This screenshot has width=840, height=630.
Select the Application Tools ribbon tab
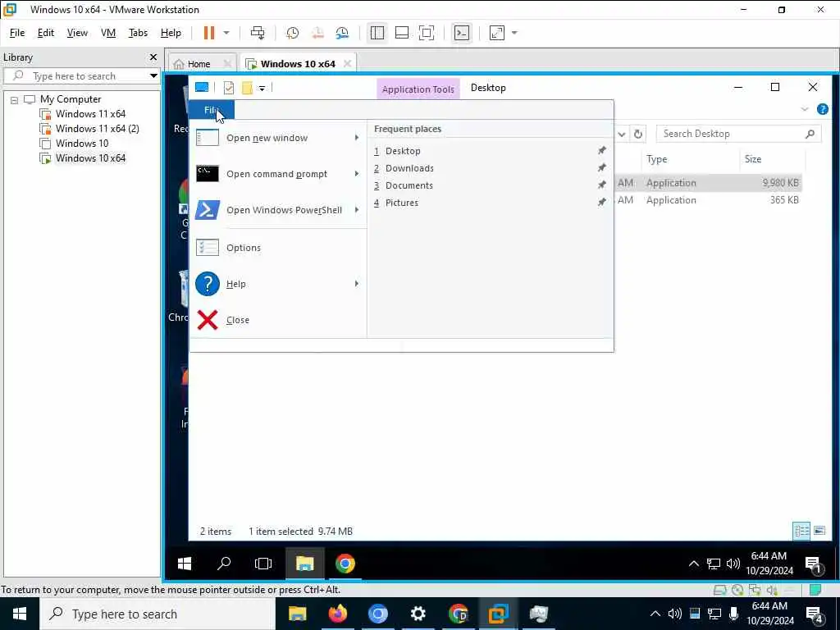pos(418,89)
